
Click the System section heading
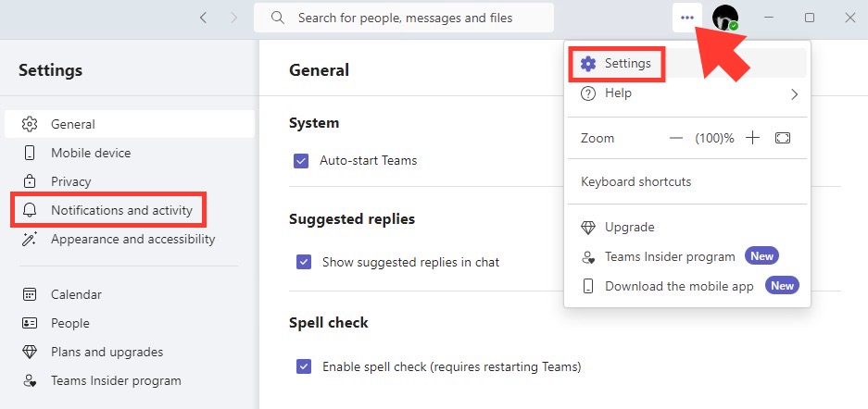[x=314, y=123]
